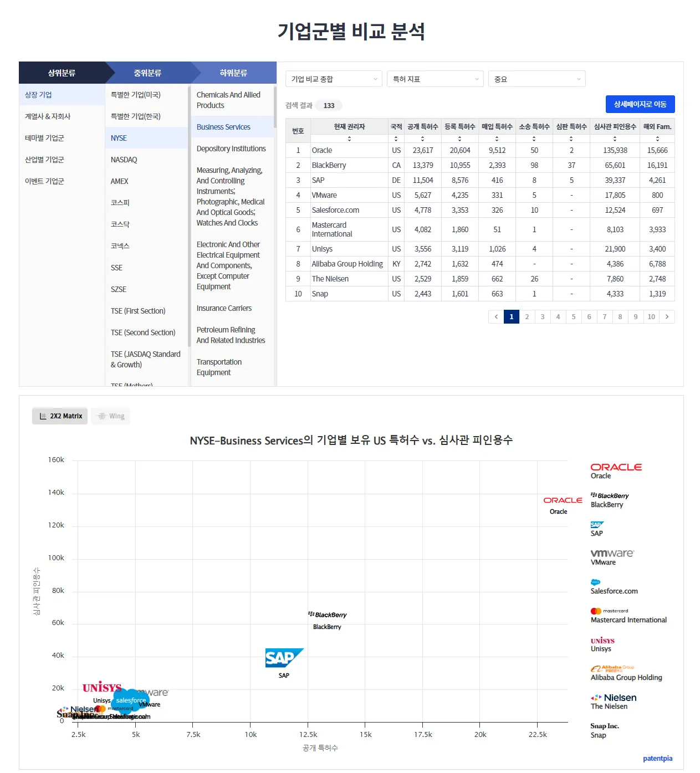The width and height of the screenshot is (700, 773).
Task: Sort the table by 매입 특허수 column
Action: click(497, 139)
